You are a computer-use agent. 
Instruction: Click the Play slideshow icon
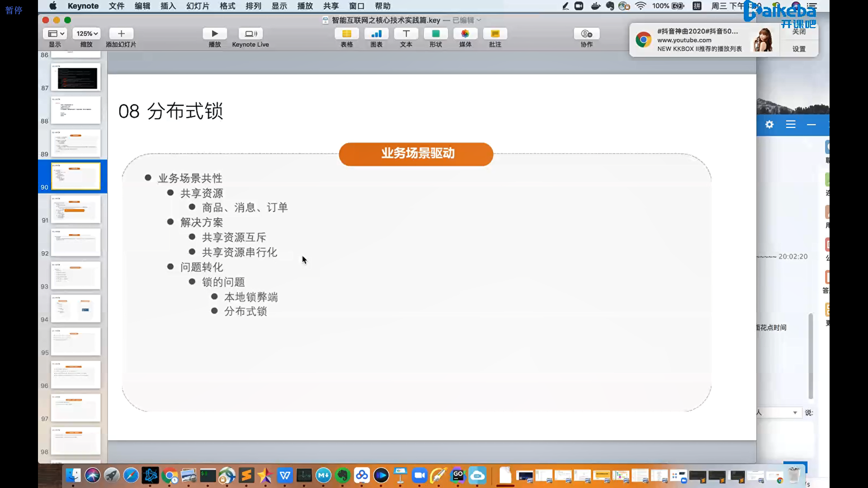[x=214, y=34]
